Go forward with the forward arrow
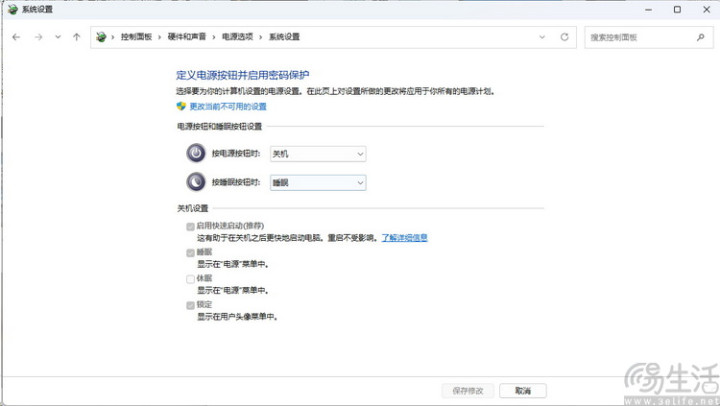 (x=38, y=37)
